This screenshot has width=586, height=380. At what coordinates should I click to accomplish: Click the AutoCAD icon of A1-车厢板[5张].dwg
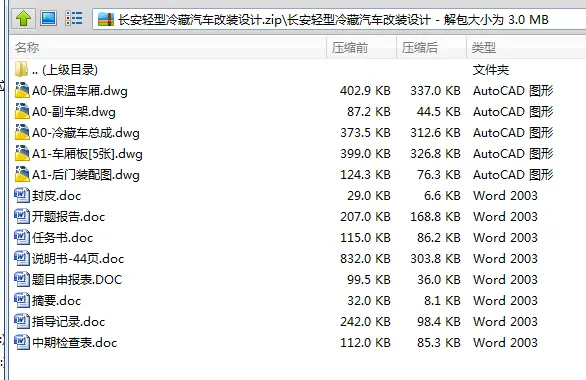coord(22,153)
